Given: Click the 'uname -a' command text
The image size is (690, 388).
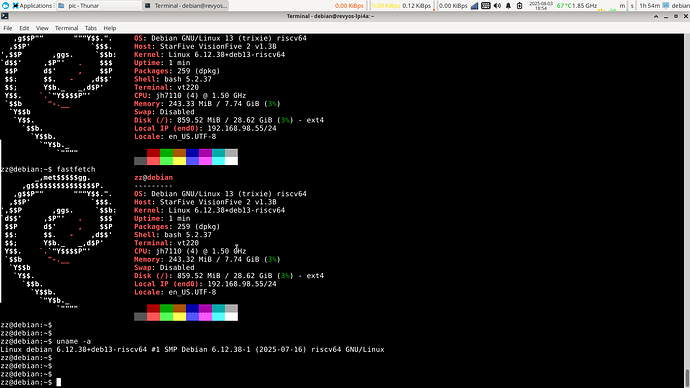Looking at the screenshot, I should (x=73, y=341).
